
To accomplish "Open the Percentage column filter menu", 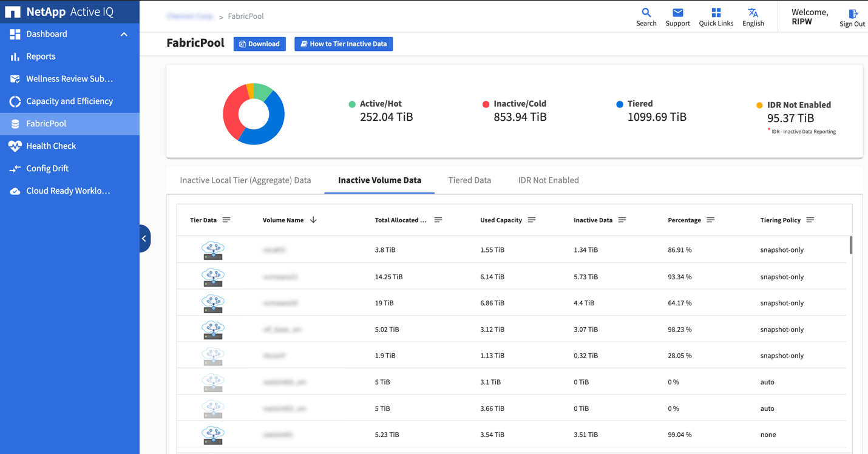I will tap(710, 220).
